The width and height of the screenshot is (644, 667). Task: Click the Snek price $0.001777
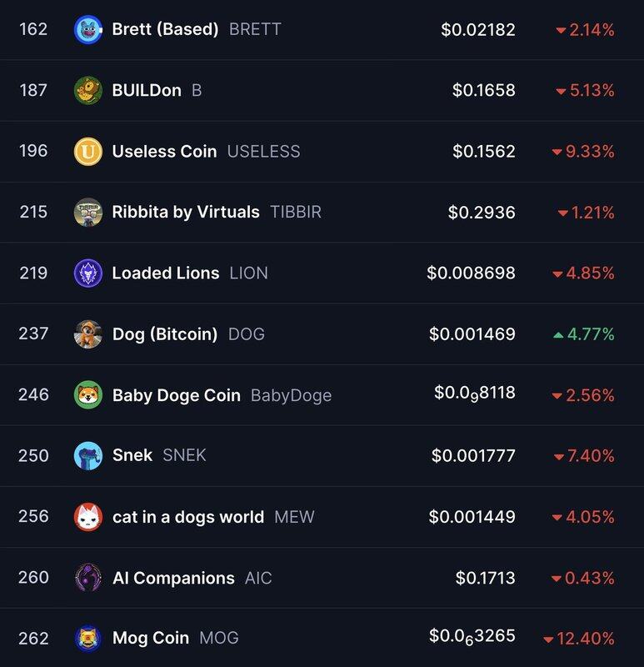tap(473, 455)
